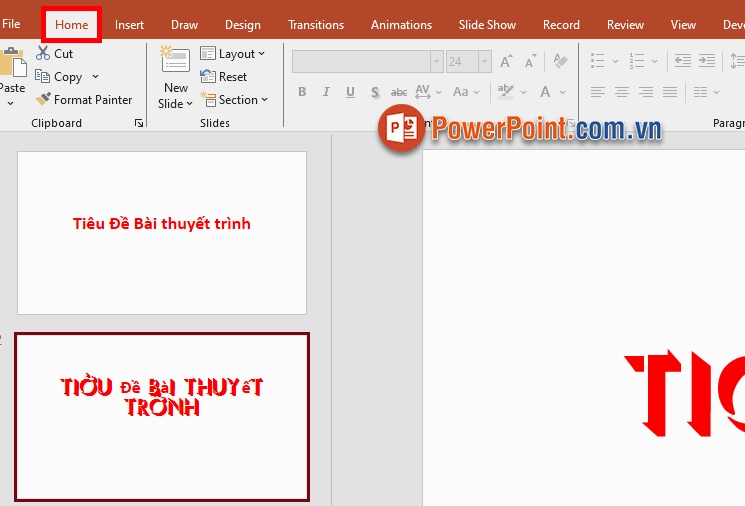Open the Draw tab
745x506 pixels.
(x=184, y=25)
